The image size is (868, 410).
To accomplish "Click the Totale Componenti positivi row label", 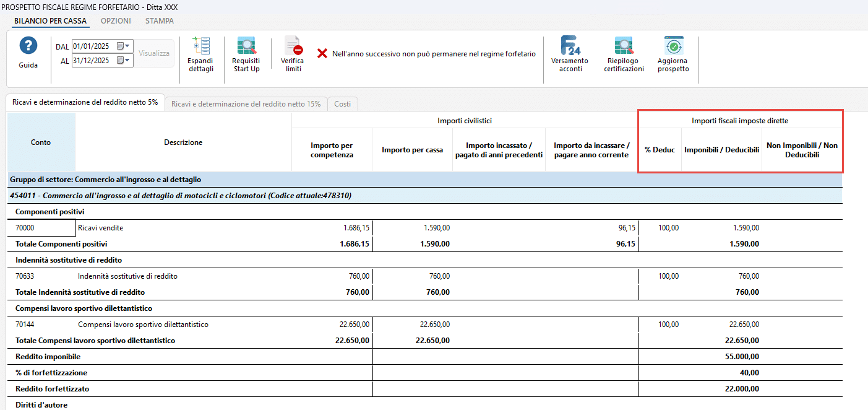I will (61, 244).
